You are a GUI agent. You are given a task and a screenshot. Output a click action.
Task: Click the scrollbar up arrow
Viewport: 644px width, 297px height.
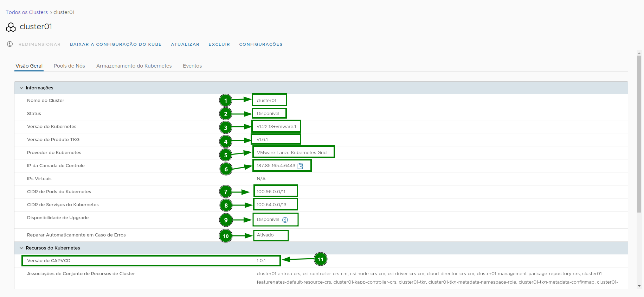[x=639, y=53]
